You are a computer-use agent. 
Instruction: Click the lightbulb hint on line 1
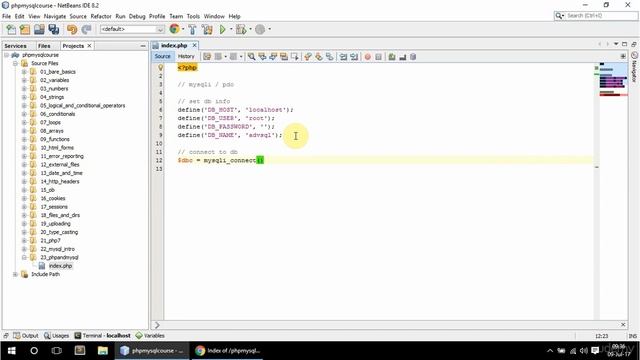[x=160, y=67]
